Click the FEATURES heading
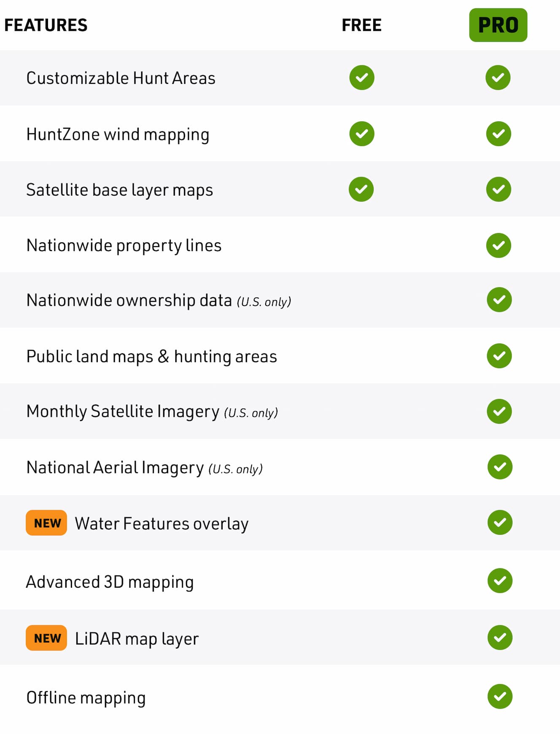Image resolution: width=560 pixels, height=734 pixels. click(46, 25)
